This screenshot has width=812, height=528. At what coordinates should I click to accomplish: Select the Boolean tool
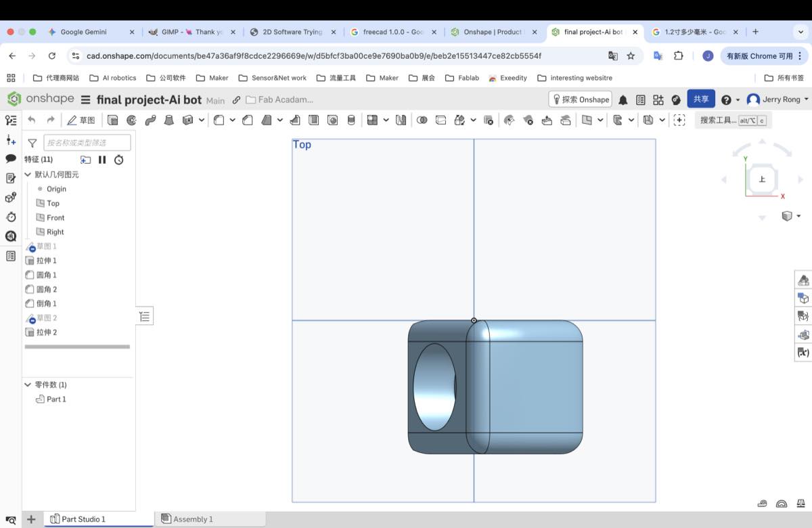[x=422, y=120]
